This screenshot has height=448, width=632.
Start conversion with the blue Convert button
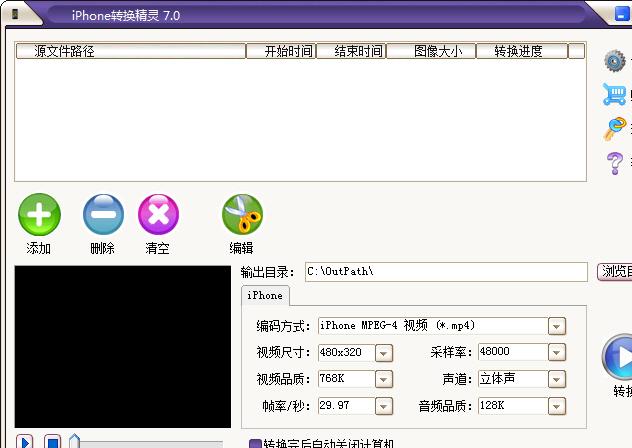tap(618, 357)
